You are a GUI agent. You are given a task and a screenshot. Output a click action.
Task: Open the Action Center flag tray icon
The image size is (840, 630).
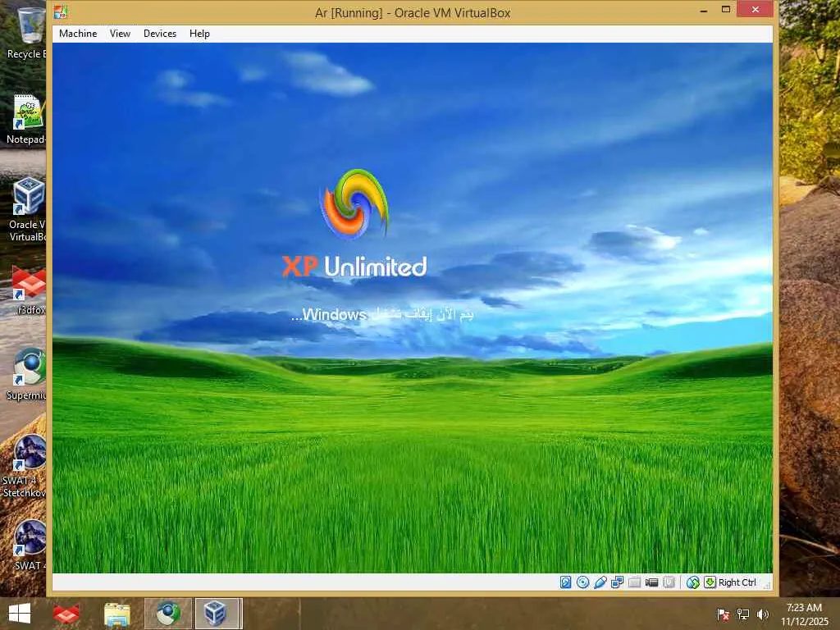[x=723, y=614]
